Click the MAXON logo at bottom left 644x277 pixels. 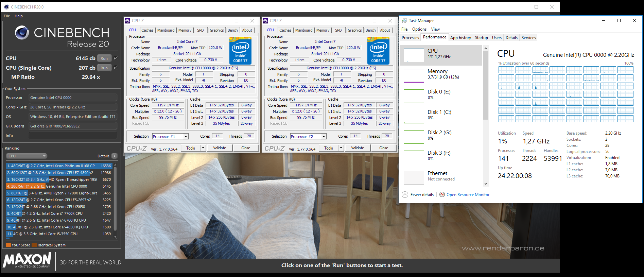pos(27,260)
